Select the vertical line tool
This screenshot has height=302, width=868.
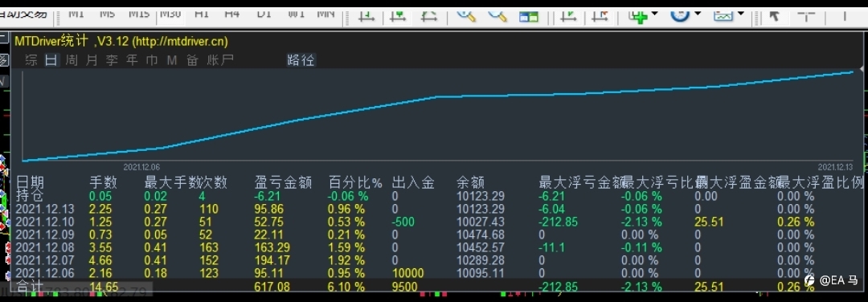[845, 15]
